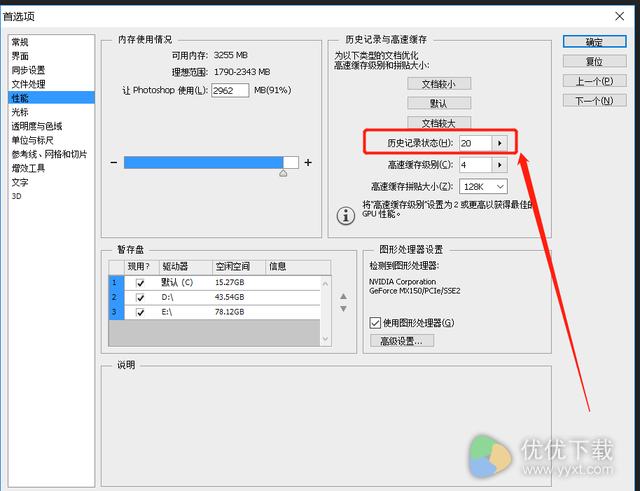Open the 高速缓存拼贴大小 128K dropdown
The height and width of the screenshot is (491, 640).
483,187
